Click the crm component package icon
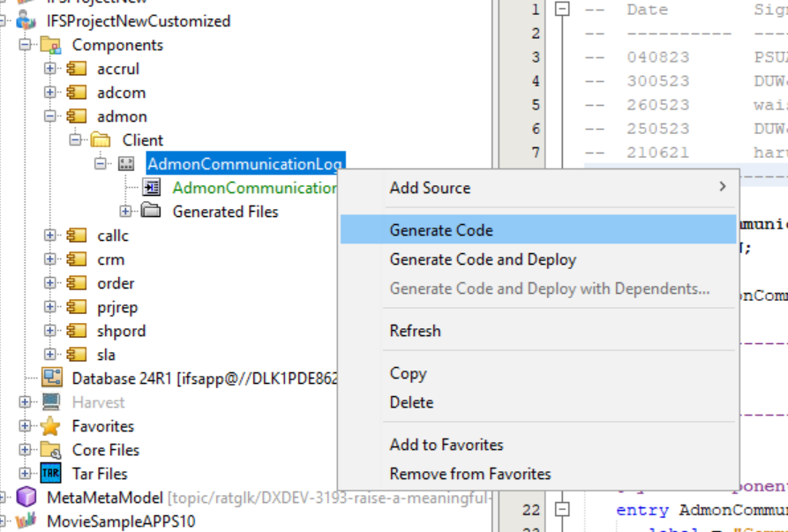The height and width of the screenshot is (532, 788). (x=76, y=259)
